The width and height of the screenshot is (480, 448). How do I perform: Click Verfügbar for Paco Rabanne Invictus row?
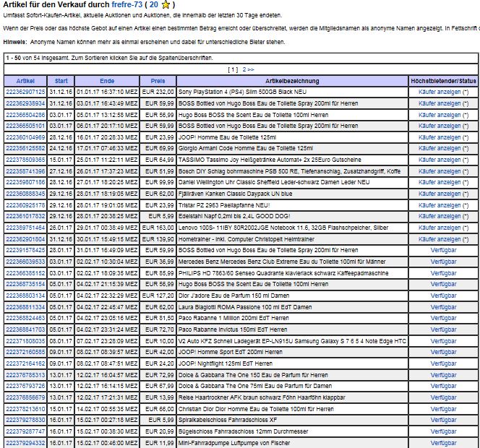click(443, 329)
